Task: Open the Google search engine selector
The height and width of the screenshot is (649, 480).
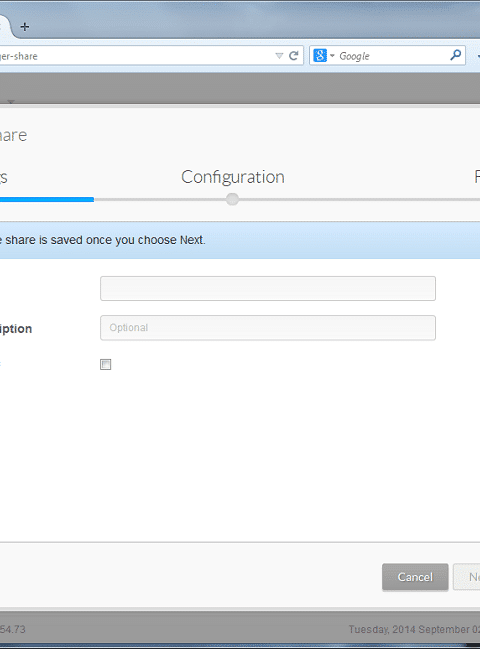Action: pos(324,55)
